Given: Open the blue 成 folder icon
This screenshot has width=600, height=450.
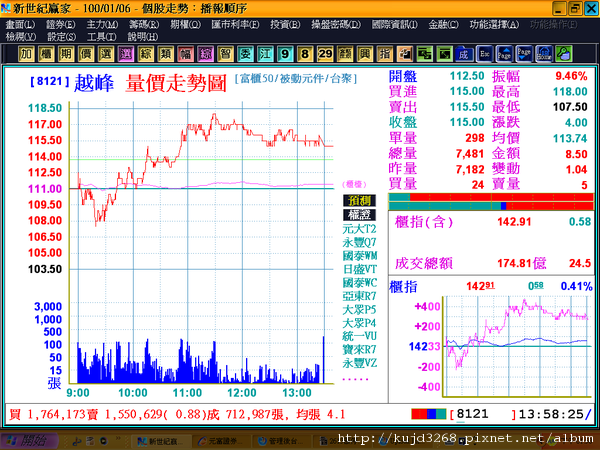Looking at the screenshot, I should [464, 54].
